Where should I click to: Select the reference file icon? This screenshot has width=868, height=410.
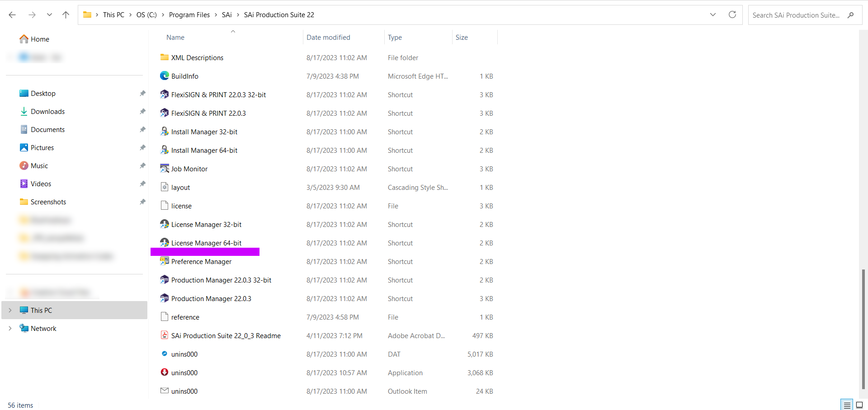click(165, 317)
